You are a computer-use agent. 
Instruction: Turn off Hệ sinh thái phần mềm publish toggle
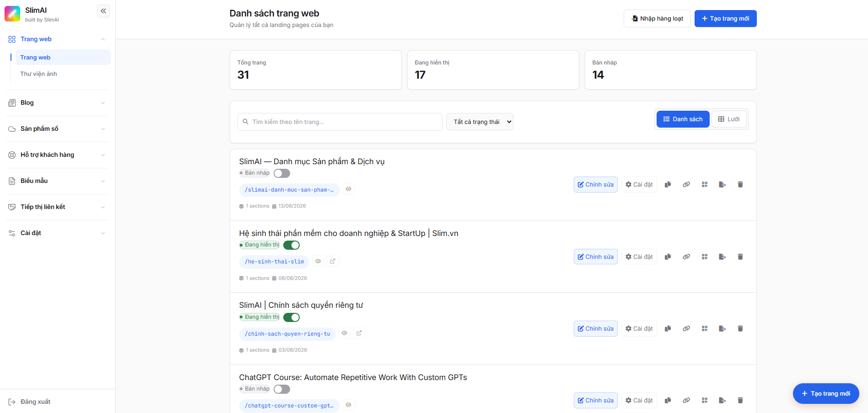point(291,245)
